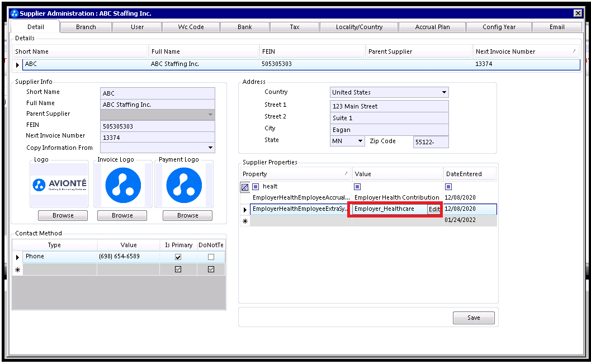Click the new-row asterisk in Contact Method grid
Screen dimensions: 591x364
coord(17,270)
